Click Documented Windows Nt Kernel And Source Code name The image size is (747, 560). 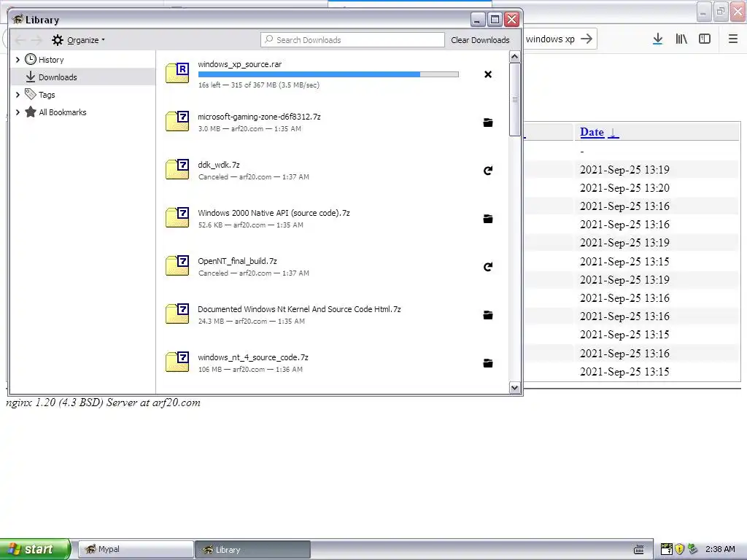pos(299,309)
